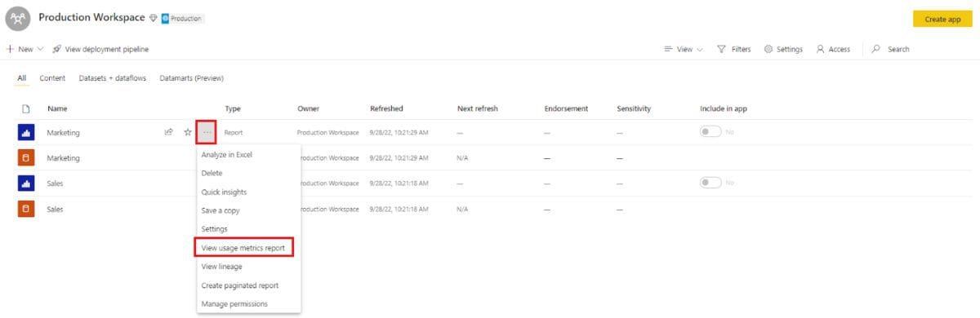
Task: Switch to Datasets + dataflows tab
Action: click(x=113, y=78)
